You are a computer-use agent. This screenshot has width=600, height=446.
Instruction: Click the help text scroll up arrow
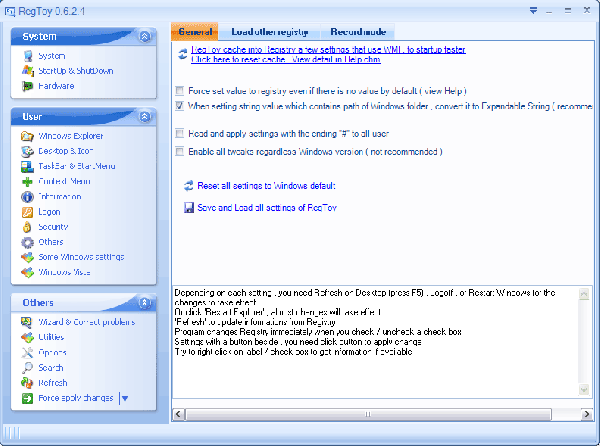coord(584,294)
